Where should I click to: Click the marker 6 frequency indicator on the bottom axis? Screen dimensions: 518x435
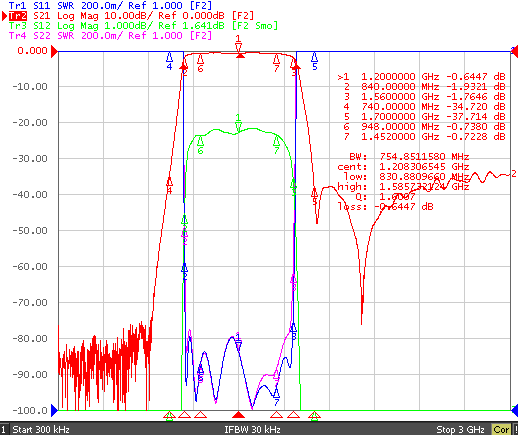pos(200,415)
